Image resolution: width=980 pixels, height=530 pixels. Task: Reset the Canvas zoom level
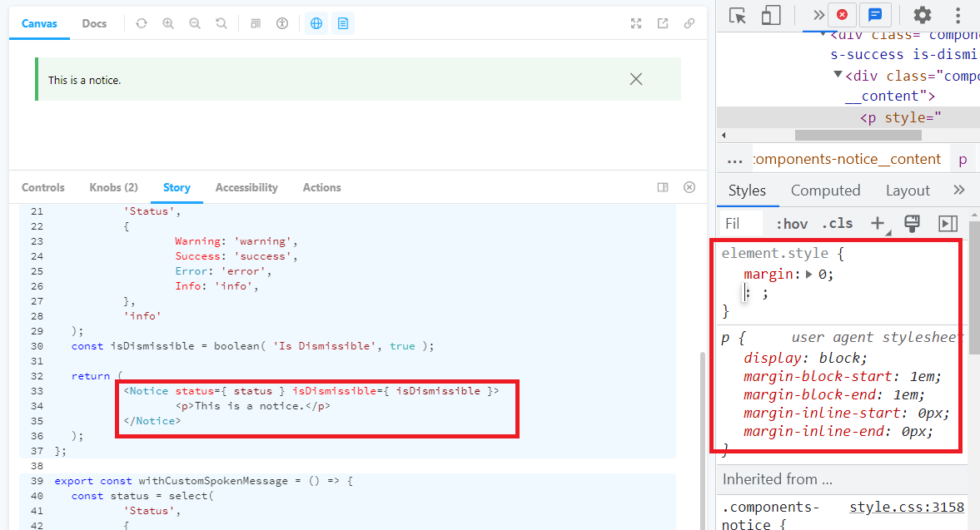[x=221, y=23]
